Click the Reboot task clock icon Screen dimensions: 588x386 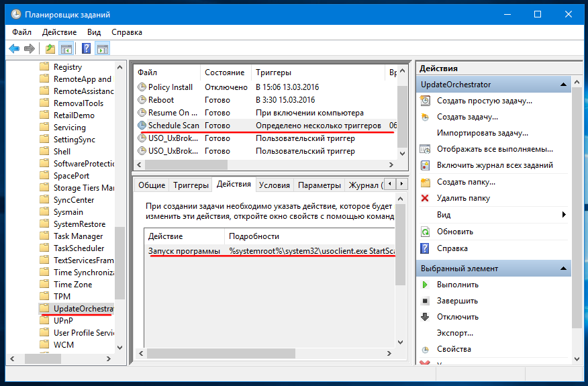coord(142,100)
